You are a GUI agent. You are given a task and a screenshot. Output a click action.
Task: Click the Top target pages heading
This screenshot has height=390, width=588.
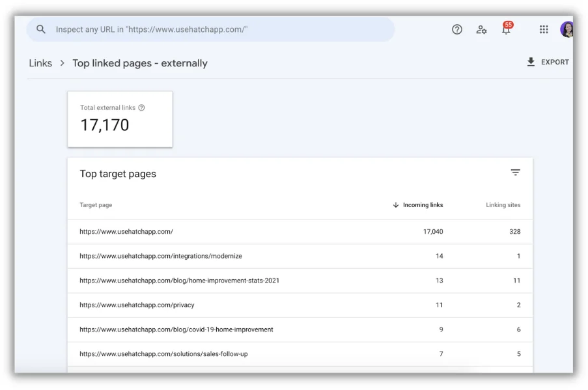[x=118, y=174]
